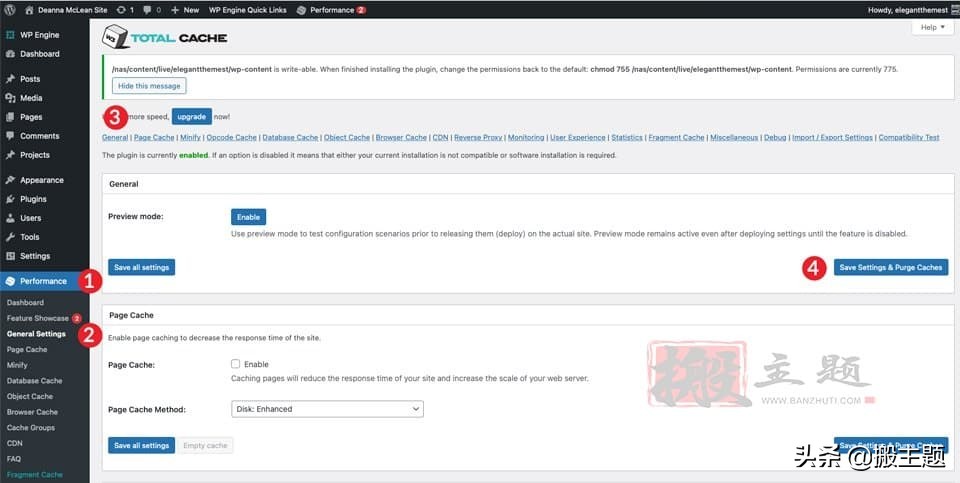Open the Page Cache Method dropdown
The image size is (960, 483).
(327, 409)
